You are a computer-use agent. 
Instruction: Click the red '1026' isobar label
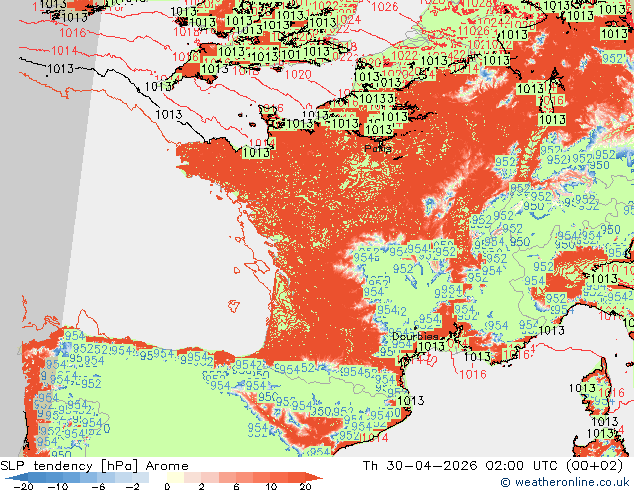coord(385,7)
